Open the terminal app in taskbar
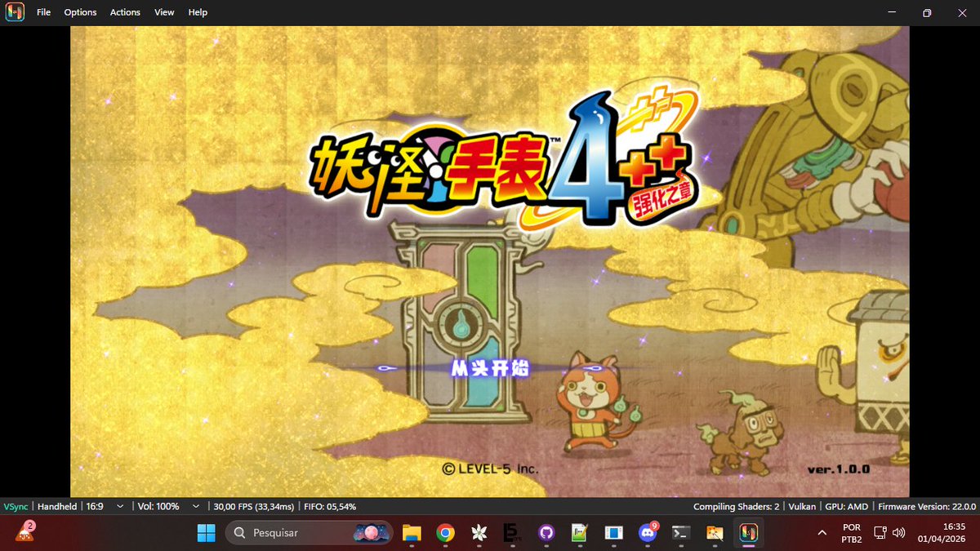Image resolution: width=980 pixels, height=551 pixels. pos(680,533)
